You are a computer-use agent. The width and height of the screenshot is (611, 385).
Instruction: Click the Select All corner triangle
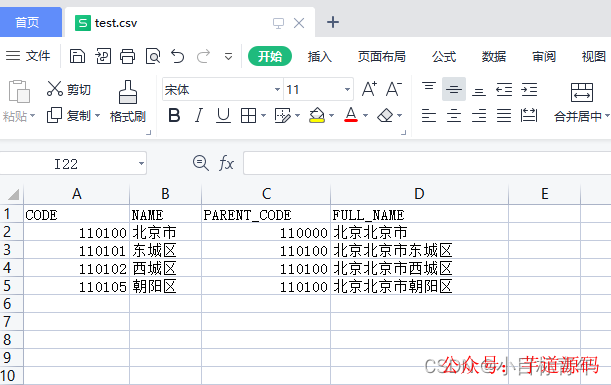13,194
